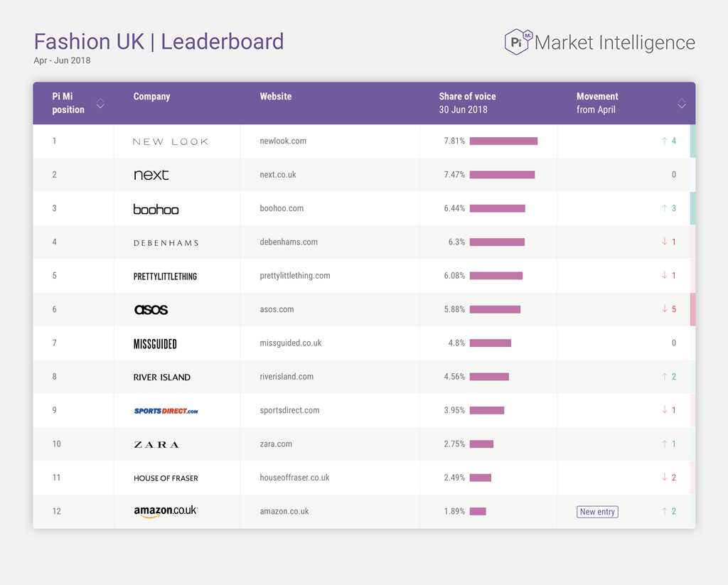The image size is (728, 585).
Task: Open the sportsdirect.com website link
Action: click(290, 410)
